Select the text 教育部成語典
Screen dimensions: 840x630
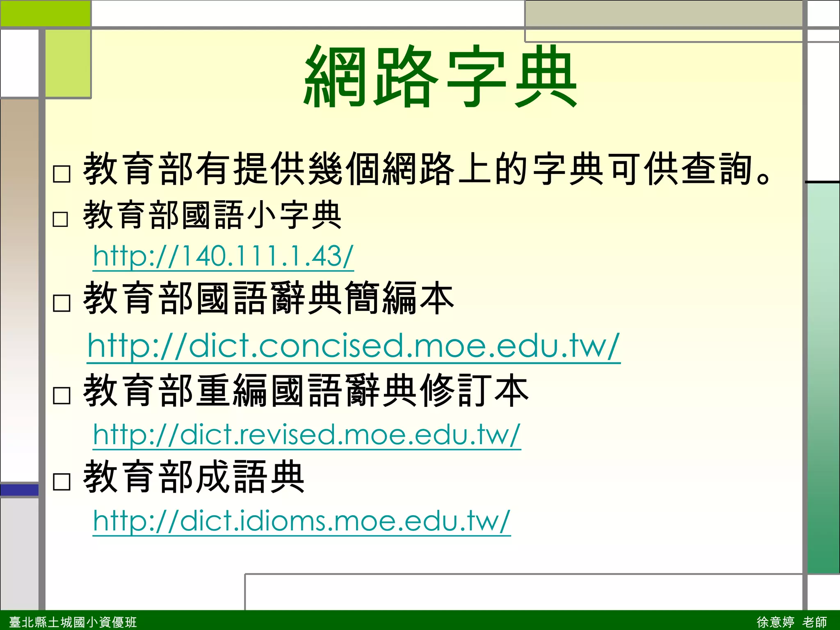[194, 477]
